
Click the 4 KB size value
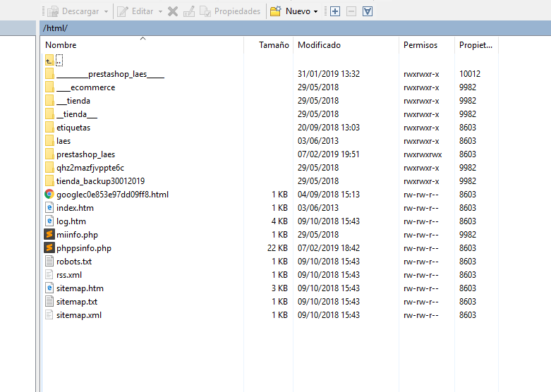pos(279,221)
